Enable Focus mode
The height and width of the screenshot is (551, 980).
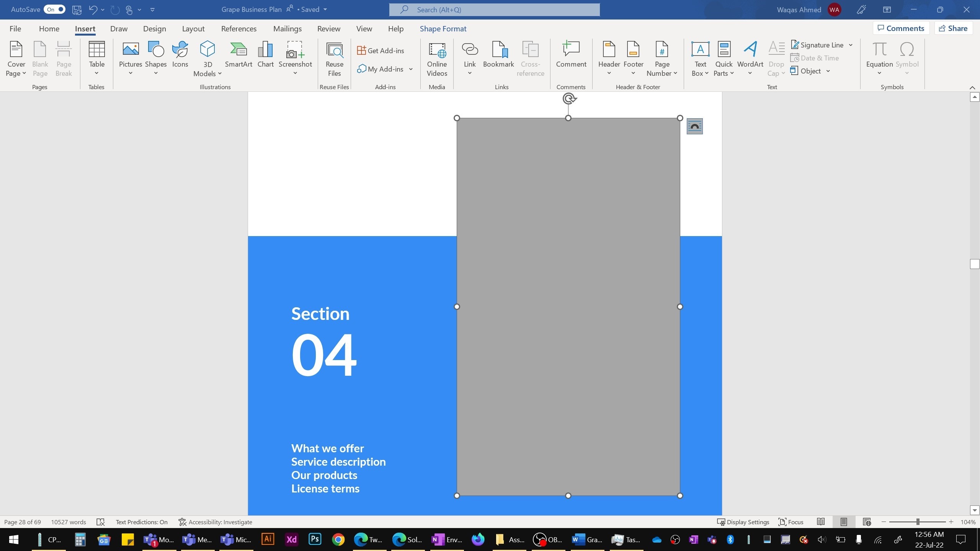[791, 522]
